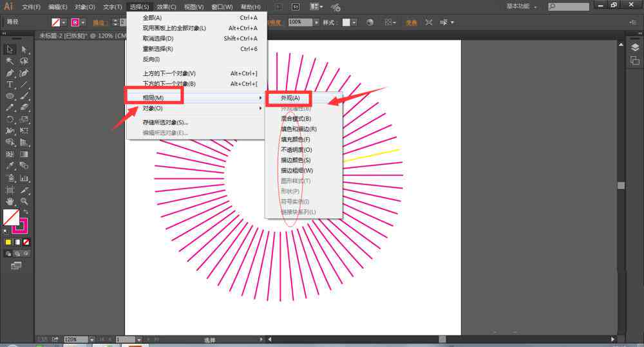Click the help search field
The width and height of the screenshot is (644, 347).
point(569,6)
